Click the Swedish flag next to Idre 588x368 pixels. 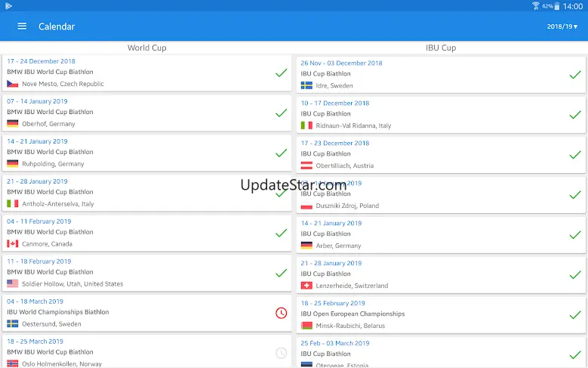tap(306, 85)
